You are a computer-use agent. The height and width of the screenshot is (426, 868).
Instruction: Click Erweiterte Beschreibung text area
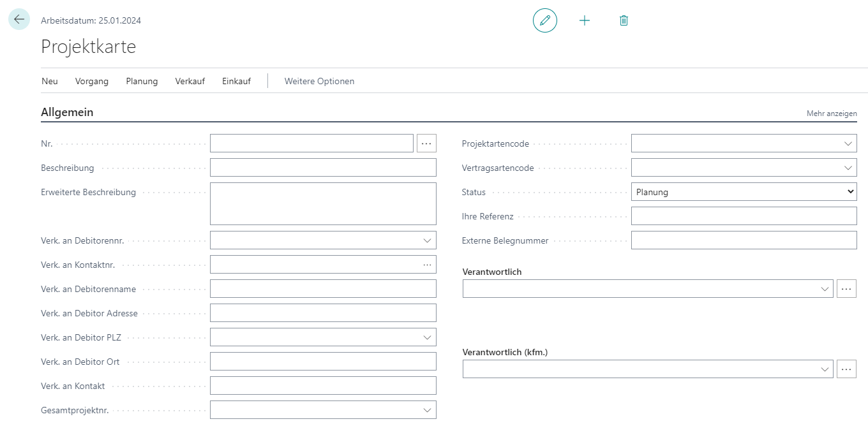pyautogui.click(x=323, y=204)
